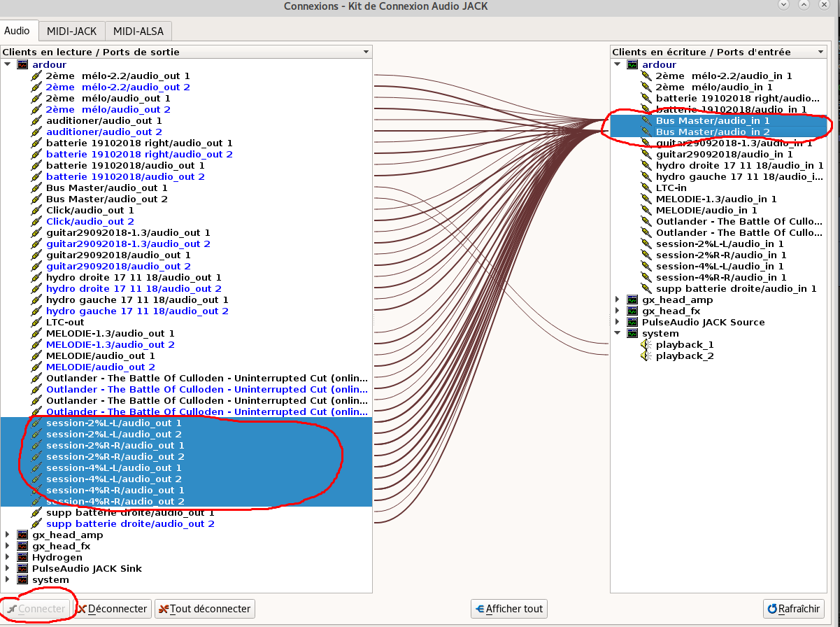Click the Déconnecter button
840x627 pixels.
click(113, 609)
